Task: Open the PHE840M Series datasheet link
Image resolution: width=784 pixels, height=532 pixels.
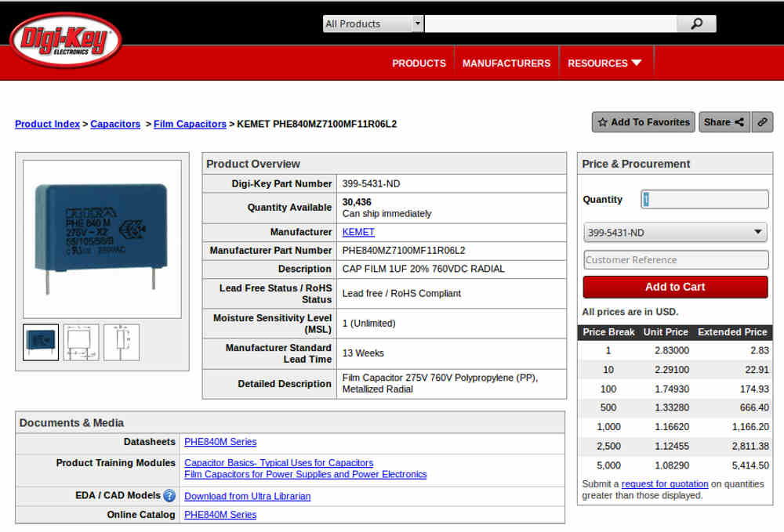Action: click(220, 442)
